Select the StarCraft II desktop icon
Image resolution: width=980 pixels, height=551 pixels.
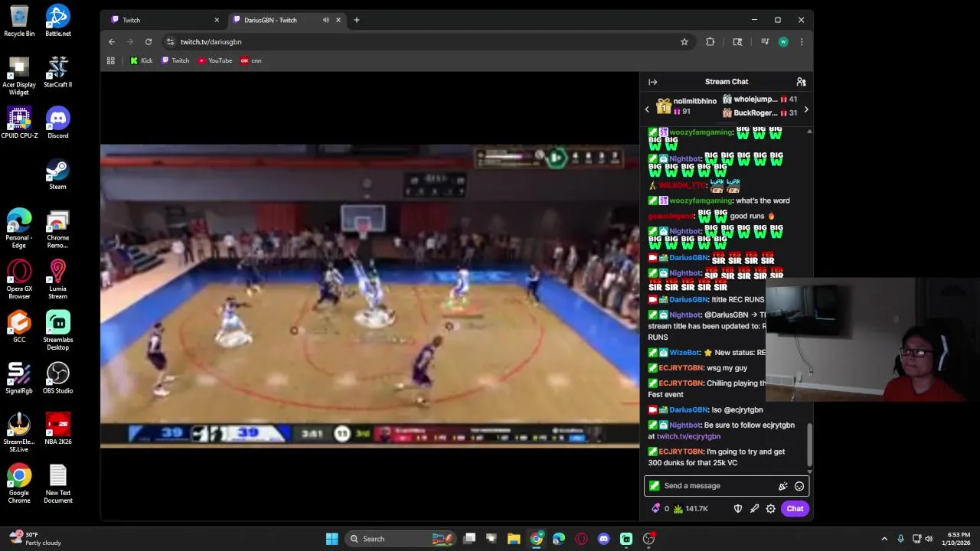[x=58, y=72]
